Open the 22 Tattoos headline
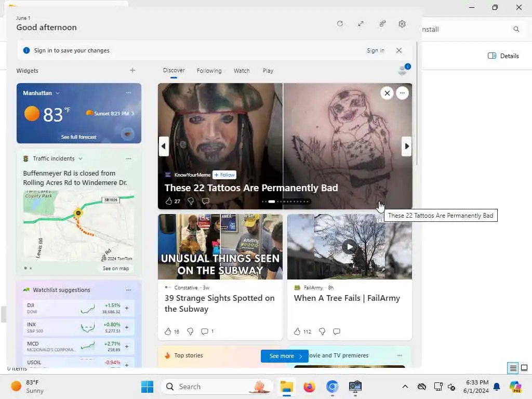This screenshot has width=532, height=399. tap(251, 188)
